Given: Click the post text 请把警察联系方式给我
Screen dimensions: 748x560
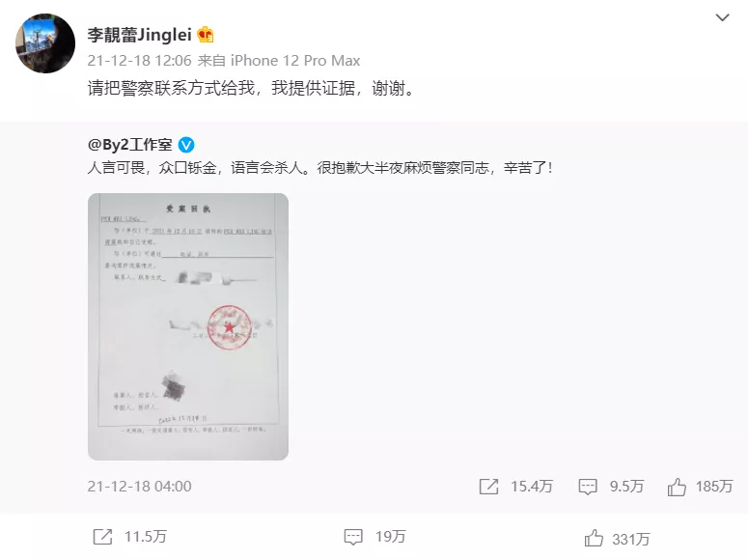Looking at the screenshot, I should click(171, 88).
